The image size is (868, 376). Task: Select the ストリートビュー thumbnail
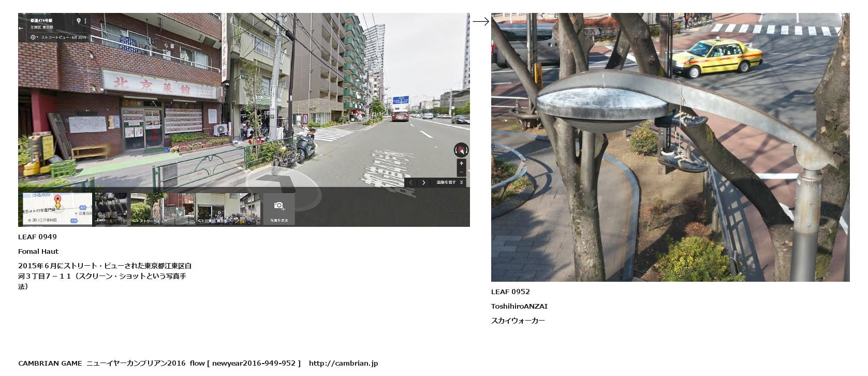click(x=163, y=209)
